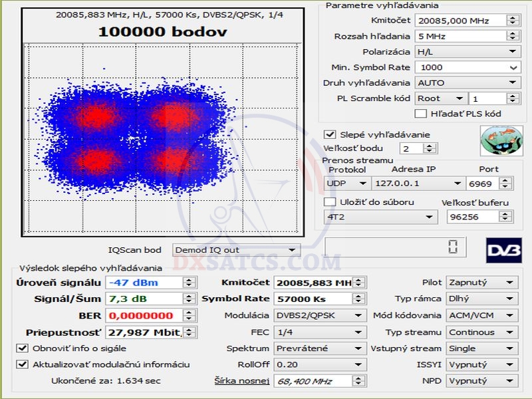Click the Šírka nosnej link
The height and width of the screenshot is (399, 532).
[x=241, y=380]
